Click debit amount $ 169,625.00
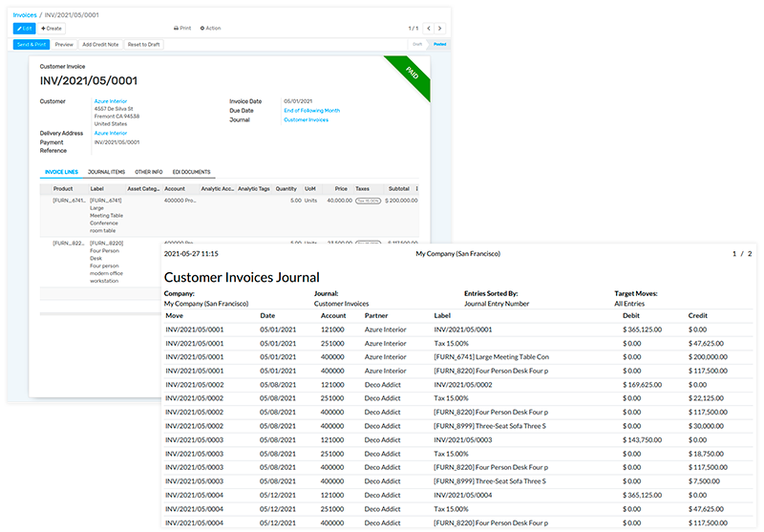764x532 pixels. [x=642, y=385]
